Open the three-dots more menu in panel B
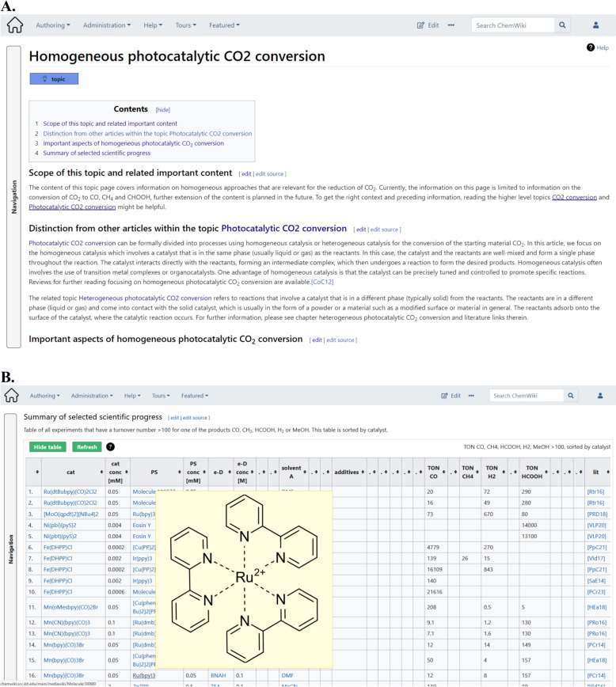Image resolution: width=616 pixels, height=687 pixels. coord(471,396)
